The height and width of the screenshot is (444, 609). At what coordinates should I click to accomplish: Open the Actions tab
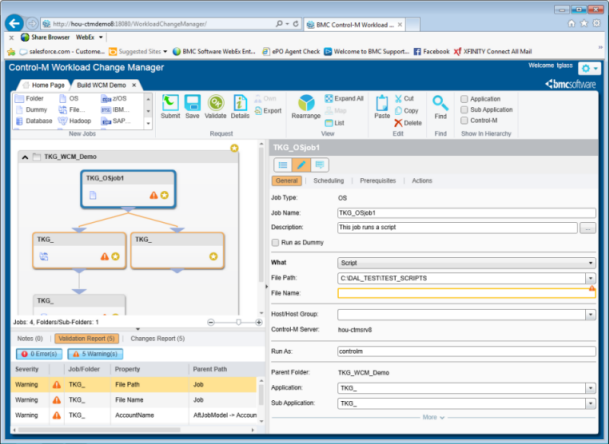tap(422, 181)
